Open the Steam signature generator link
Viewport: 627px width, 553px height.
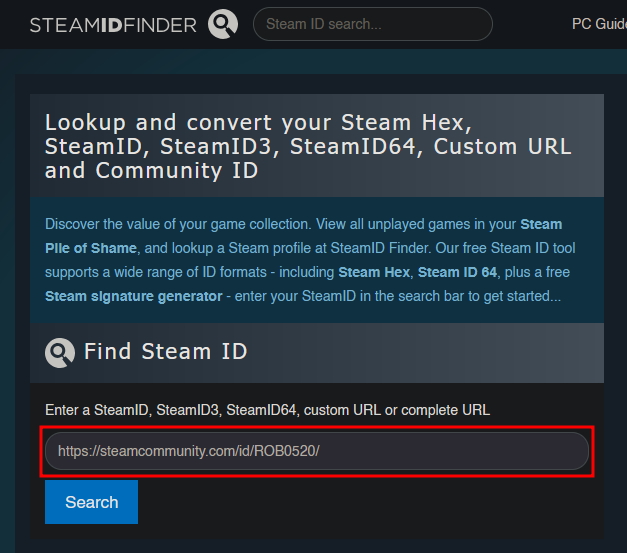pyautogui.click(x=134, y=296)
